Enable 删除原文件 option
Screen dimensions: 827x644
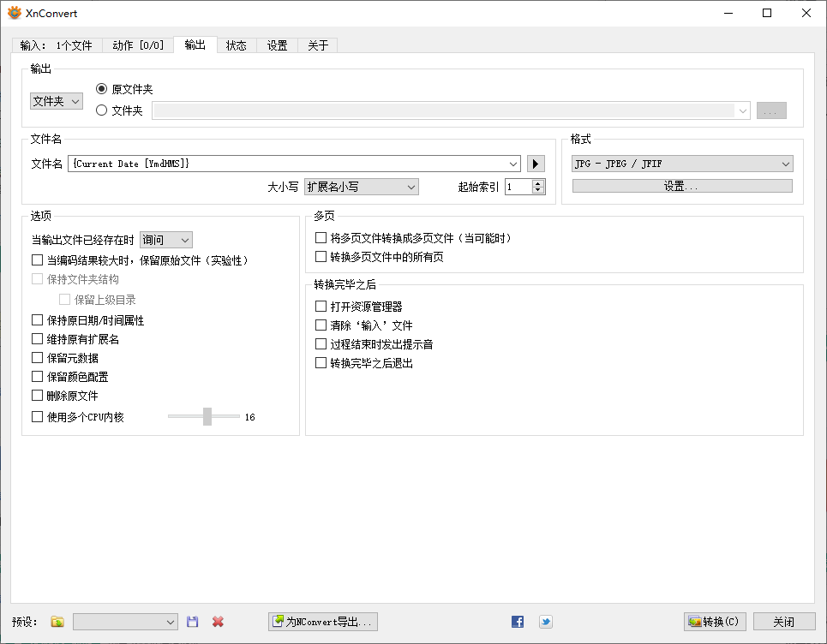pos(37,396)
